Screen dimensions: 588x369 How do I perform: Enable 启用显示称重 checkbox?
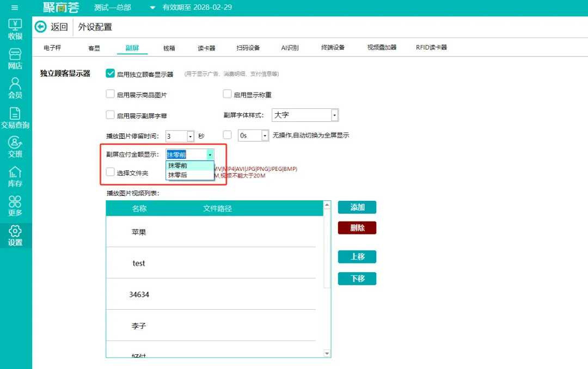click(x=227, y=94)
